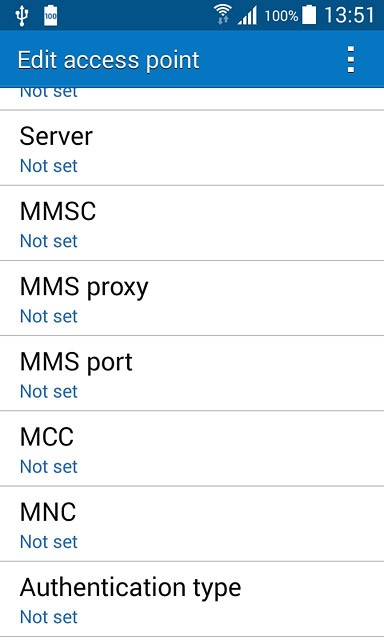Tap the Wi-Fi signal icon

(223, 16)
